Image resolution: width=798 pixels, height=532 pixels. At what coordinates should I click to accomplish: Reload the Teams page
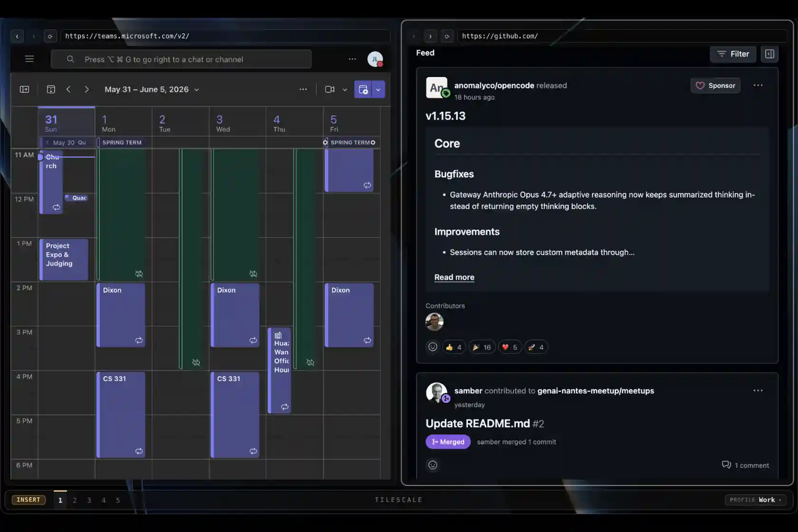point(50,36)
